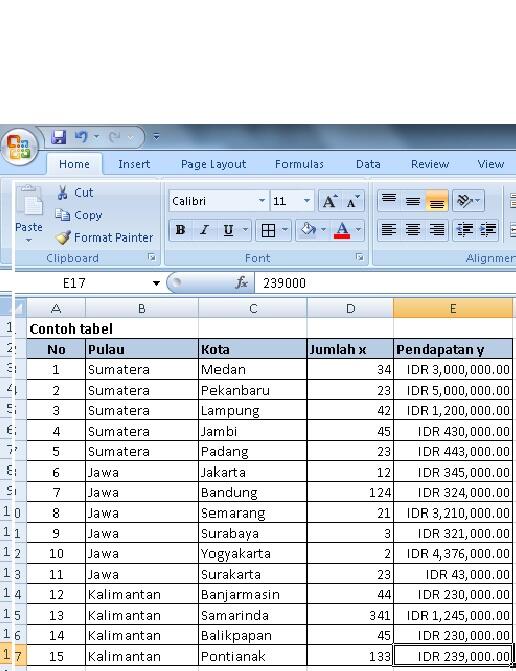The height and width of the screenshot is (671, 516).
Task: Decrease cell indent
Action: (465, 230)
